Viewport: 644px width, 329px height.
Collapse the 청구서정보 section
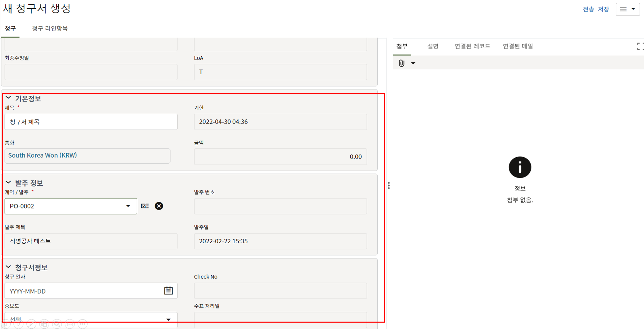(x=8, y=267)
